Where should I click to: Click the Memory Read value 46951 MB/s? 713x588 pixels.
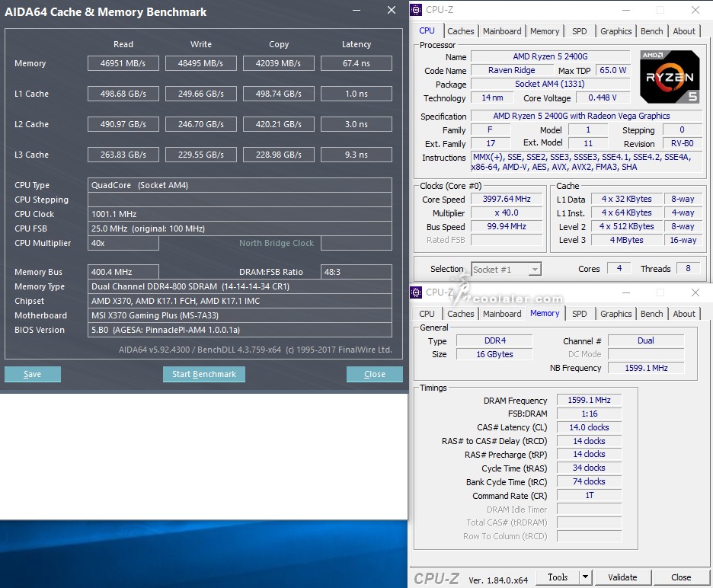pyautogui.click(x=123, y=63)
